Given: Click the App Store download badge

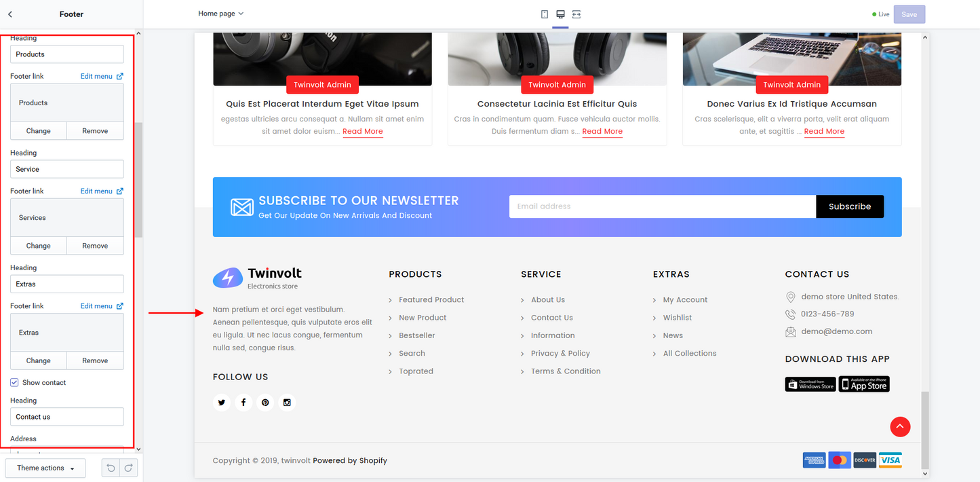Looking at the screenshot, I should click(863, 384).
